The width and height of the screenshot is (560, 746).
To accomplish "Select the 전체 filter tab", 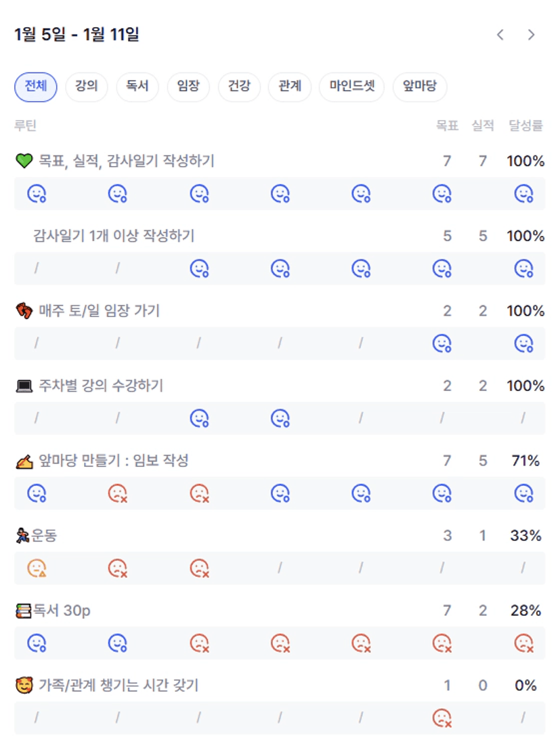I will tap(36, 87).
